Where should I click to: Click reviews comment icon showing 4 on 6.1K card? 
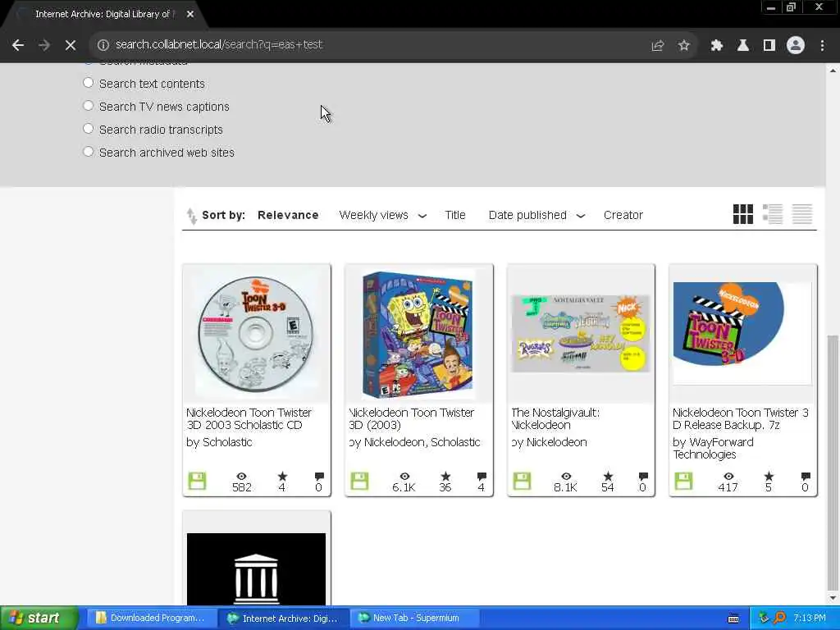(482, 476)
